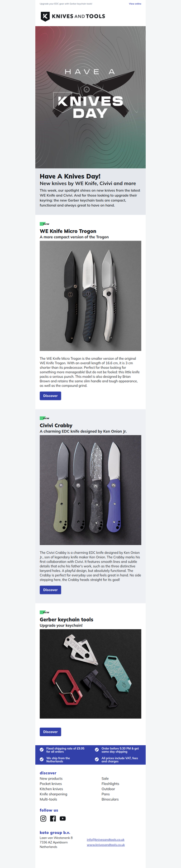Click the info@knivesandtools.co.uk email link
Screen dimensions: 181x868
point(105,840)
